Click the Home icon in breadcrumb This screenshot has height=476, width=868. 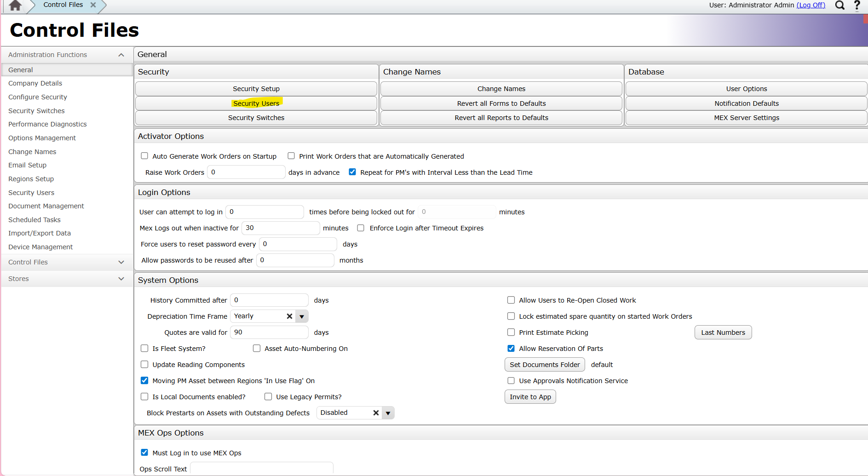coord(15,6)
